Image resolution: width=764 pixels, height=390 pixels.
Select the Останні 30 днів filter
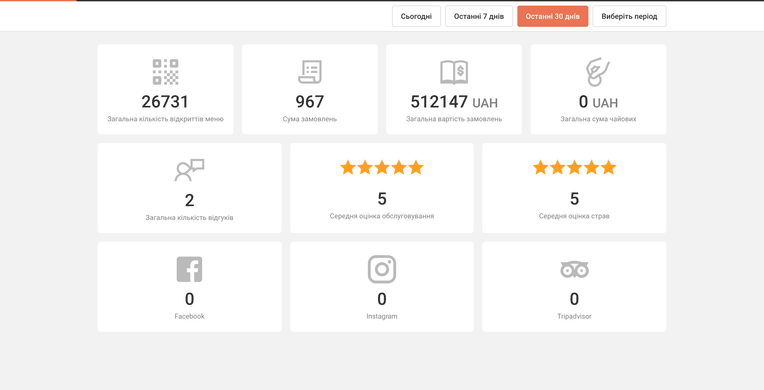pyautogui.click(x=553, y=17)
